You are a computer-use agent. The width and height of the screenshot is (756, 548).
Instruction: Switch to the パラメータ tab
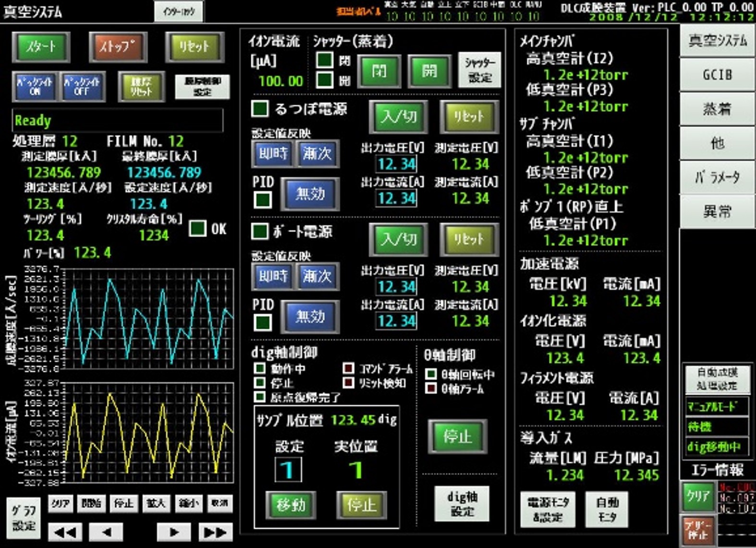[717, 177]
